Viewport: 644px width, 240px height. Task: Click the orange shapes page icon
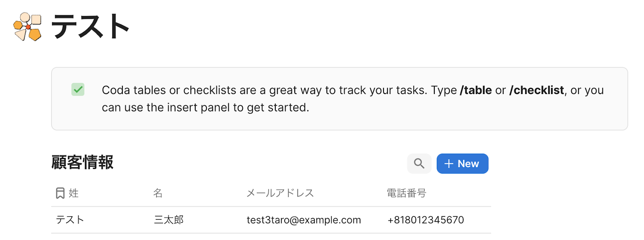[x=27, y=27]
